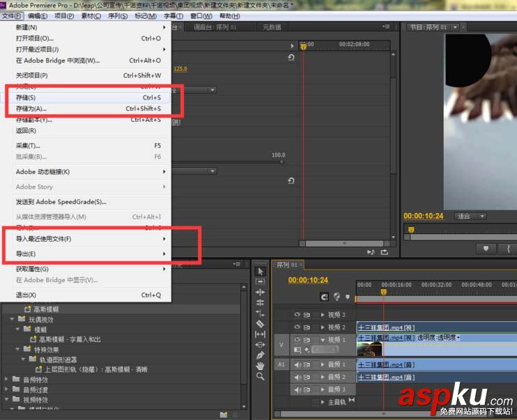
Task: Click the slider handle near 100.0
Action: pyautogui.click(x=282, y=162)
